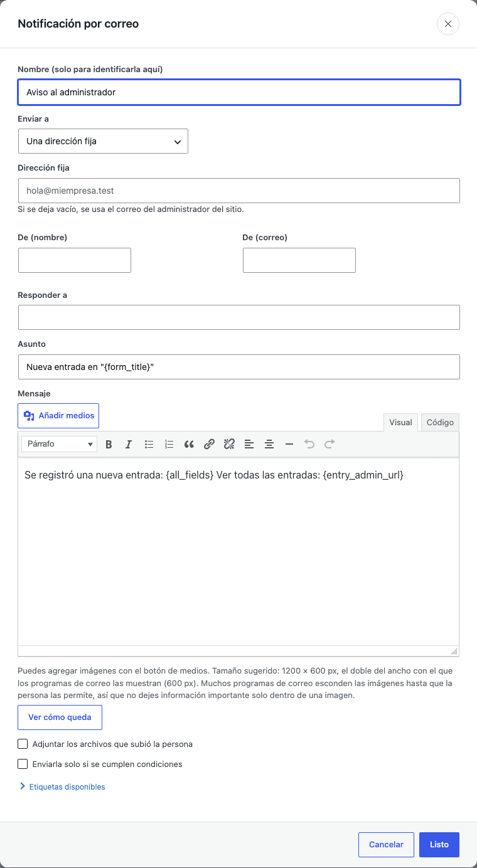Apply blockquote formatting
This screenshot has height=868, width=477.
click(x=189, y=444)
